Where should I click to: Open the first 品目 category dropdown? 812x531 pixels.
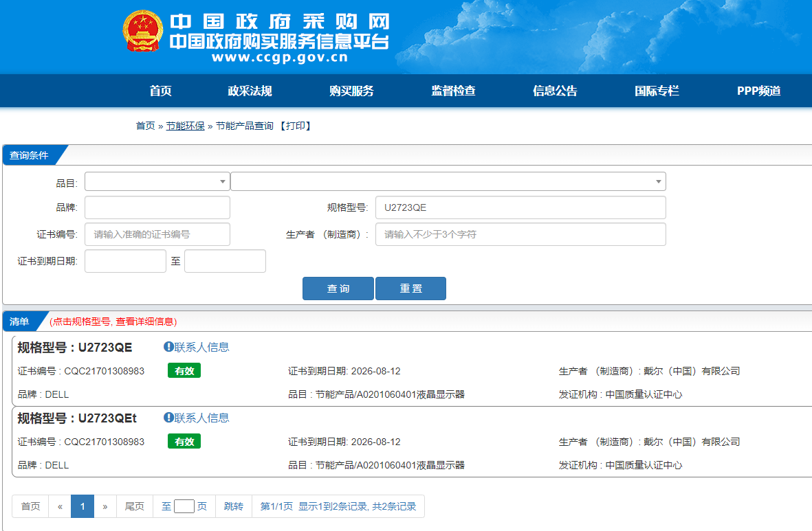[x=157, y=181]
